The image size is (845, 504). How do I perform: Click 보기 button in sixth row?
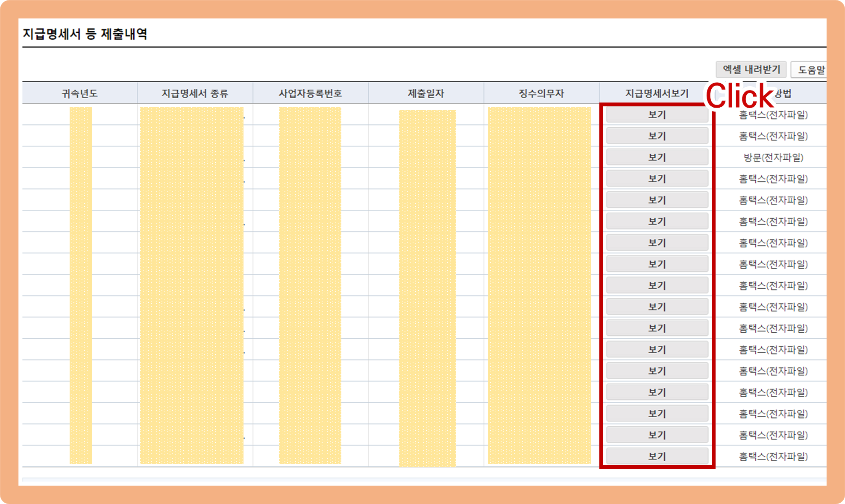coord(657,221)
